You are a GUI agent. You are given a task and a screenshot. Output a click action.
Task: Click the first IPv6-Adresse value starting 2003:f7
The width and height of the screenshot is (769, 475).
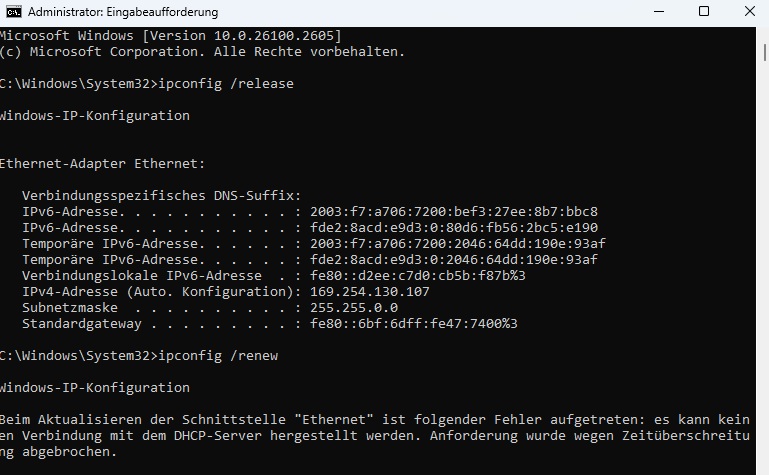coord(452,211)
